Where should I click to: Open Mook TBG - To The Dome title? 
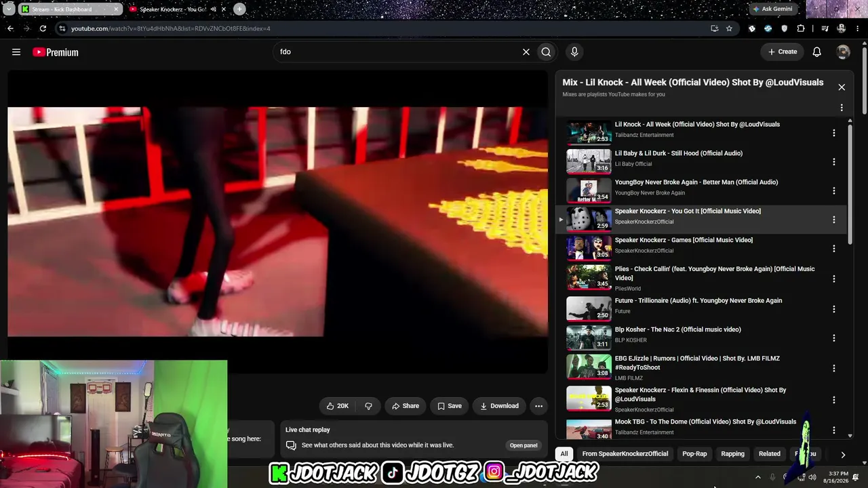[x=705, y=422]
